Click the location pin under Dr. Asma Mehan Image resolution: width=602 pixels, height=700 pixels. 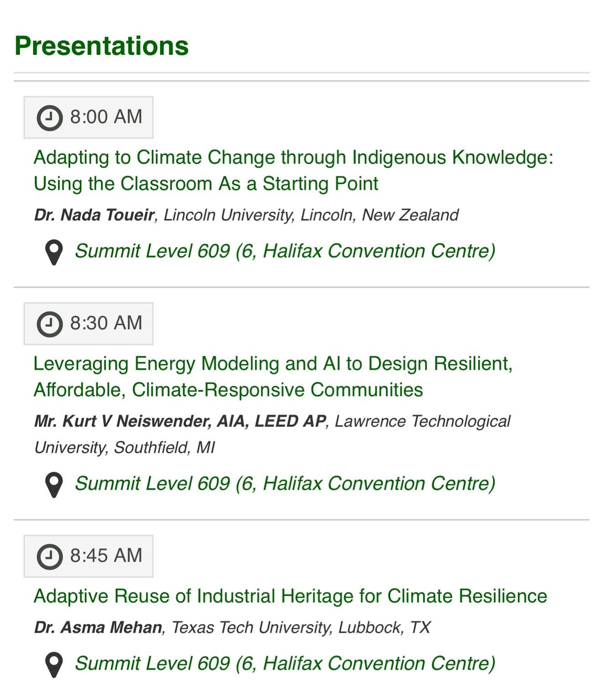tap(54, 664)
